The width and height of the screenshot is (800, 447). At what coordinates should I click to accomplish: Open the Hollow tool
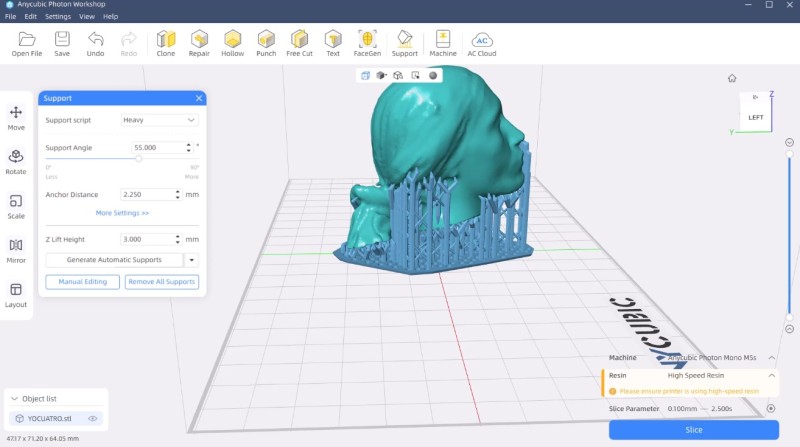click(x=233, y=43)
